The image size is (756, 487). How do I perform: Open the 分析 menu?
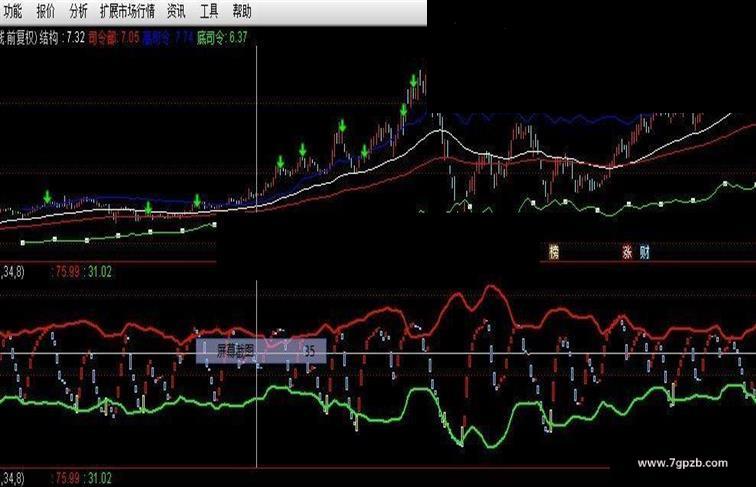(x=78, y=12)
